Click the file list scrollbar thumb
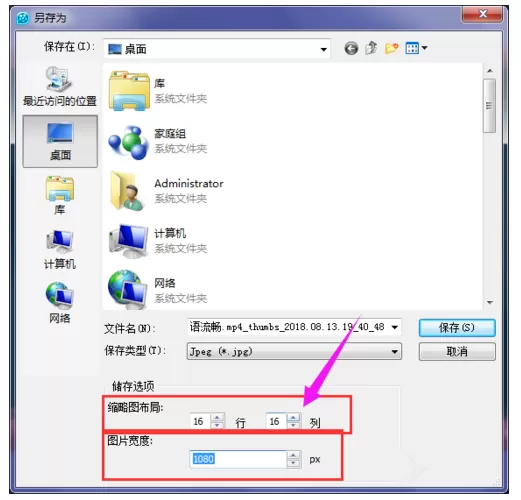The height and width of the screenshot is (500, 521). pos(489,106)
